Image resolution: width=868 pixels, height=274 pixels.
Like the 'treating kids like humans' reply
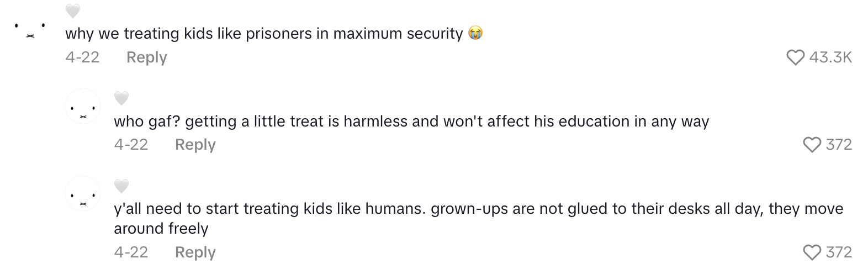(x=812, y=252)
